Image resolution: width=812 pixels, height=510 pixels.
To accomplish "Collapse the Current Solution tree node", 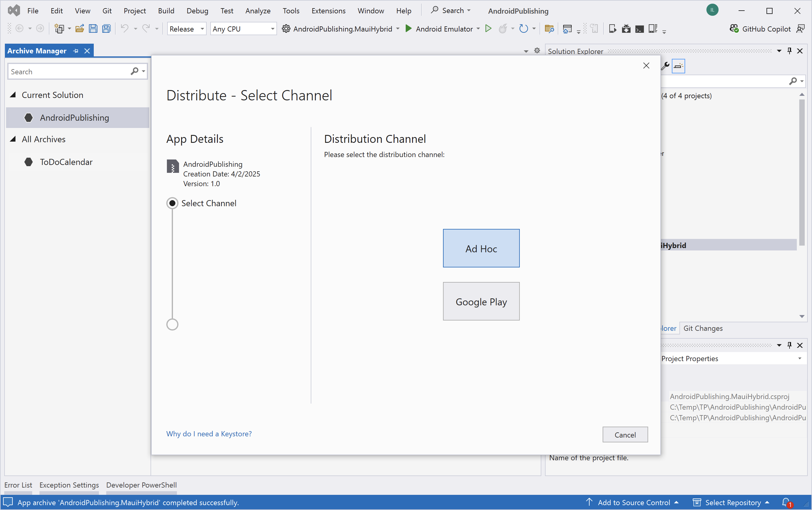I will coord(13,95).
